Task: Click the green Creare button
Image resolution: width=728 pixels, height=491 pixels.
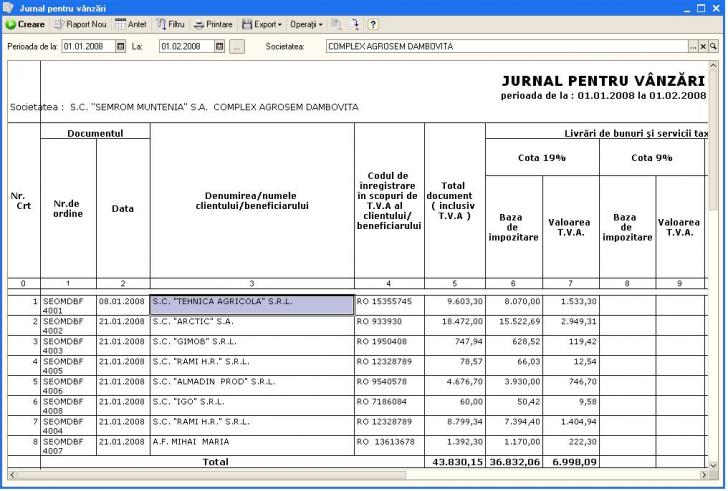Action: 26,24
